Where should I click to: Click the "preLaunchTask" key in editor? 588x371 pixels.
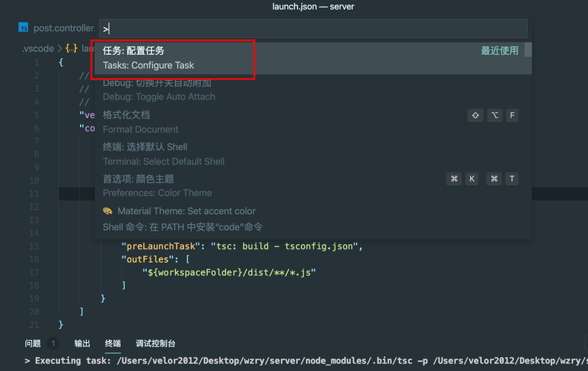pyautogui.click(x=160, y=246)
